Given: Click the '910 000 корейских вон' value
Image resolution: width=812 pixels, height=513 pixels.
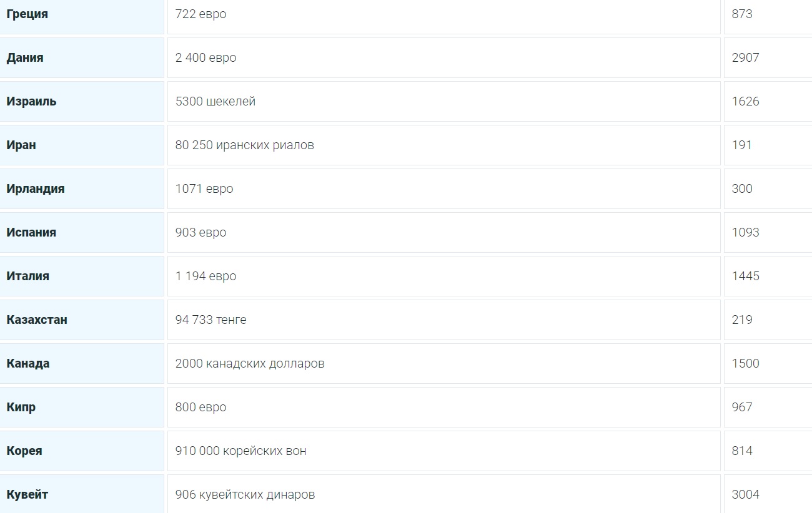Looking at the screenshot, I should (241, 451).
